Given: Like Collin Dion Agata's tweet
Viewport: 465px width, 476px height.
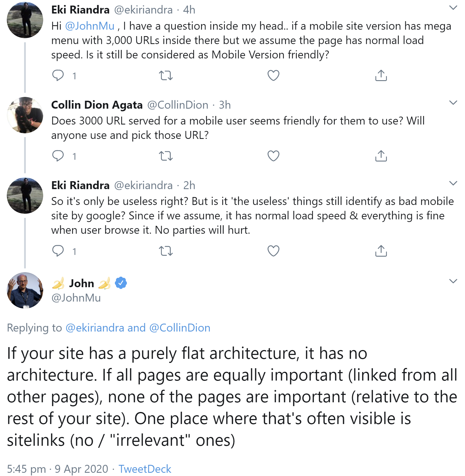Looking at the screenshot, I should point(273,156).
